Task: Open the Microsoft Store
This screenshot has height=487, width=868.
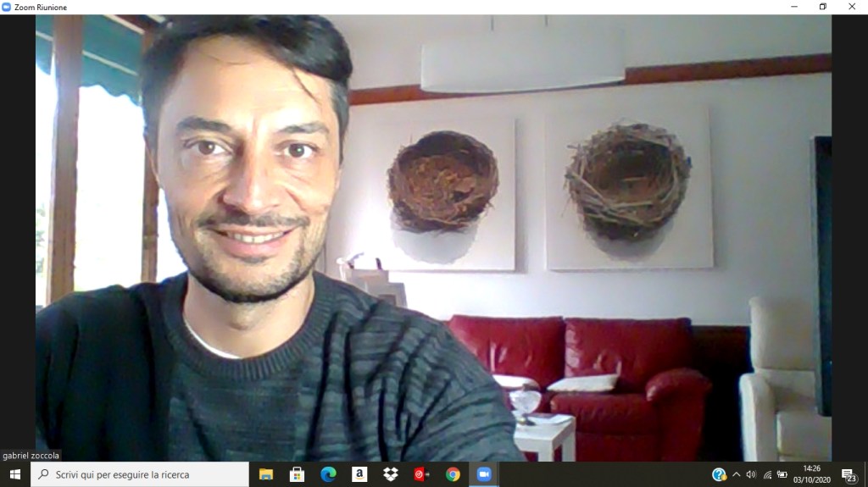Action: click(x=297, y=474)
